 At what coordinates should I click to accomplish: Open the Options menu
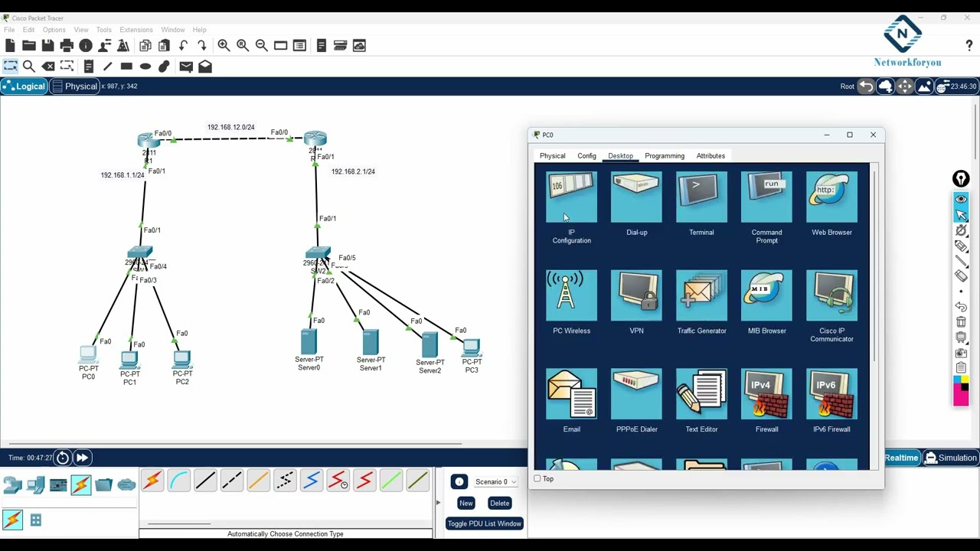click(54, 30)
